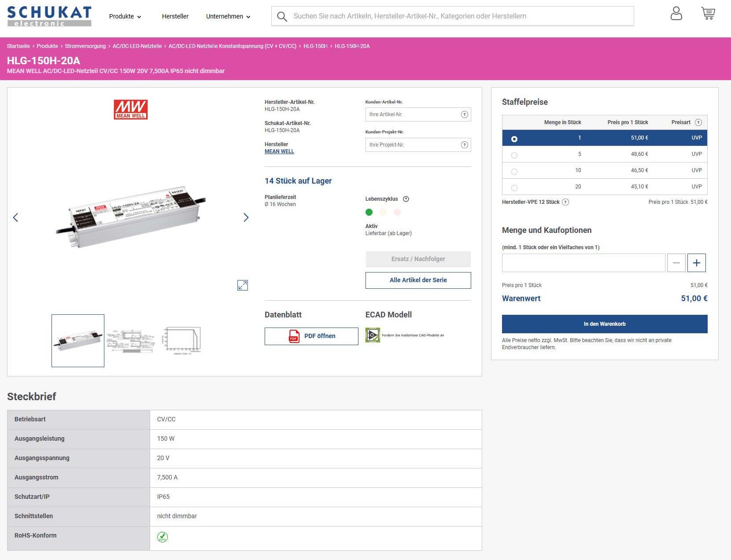The image size is (731, 560).
Task: Click the '7,500 A' Ausgangsstrom value
Action: pyautogui.click(x=167, y=477)
